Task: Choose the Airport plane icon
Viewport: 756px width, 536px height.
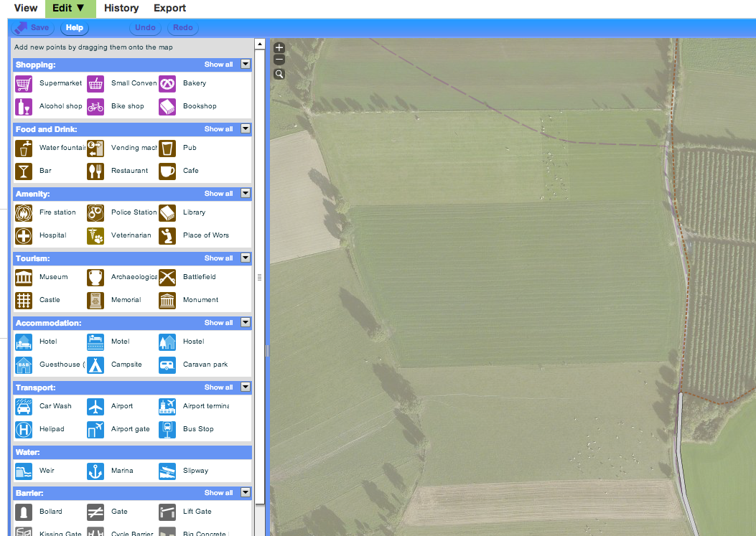Action: [x=95, y=406]
